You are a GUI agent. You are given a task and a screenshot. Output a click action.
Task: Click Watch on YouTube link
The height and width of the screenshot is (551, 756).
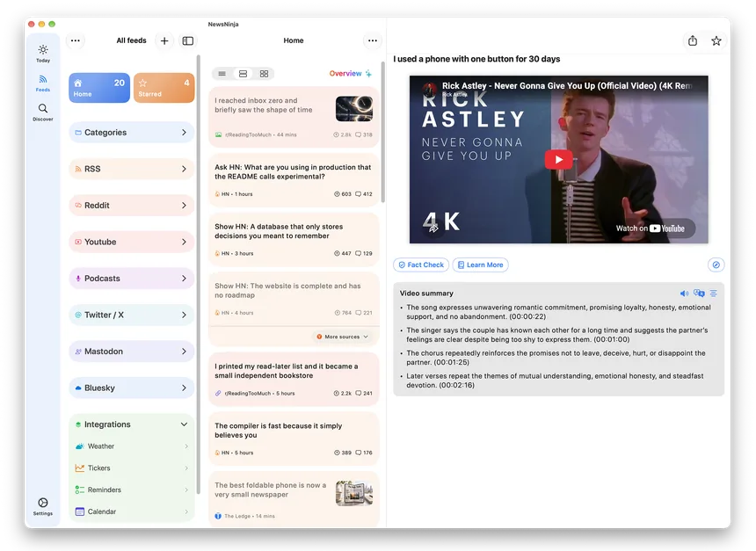coord(650,228)
